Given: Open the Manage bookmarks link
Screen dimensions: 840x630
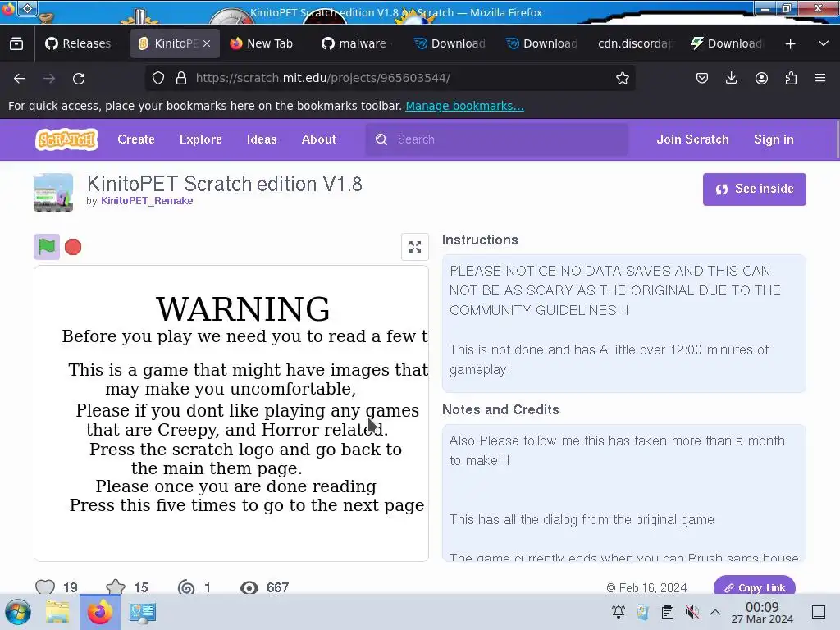Looking at the screenshot, I should click(x=464, y=106).
